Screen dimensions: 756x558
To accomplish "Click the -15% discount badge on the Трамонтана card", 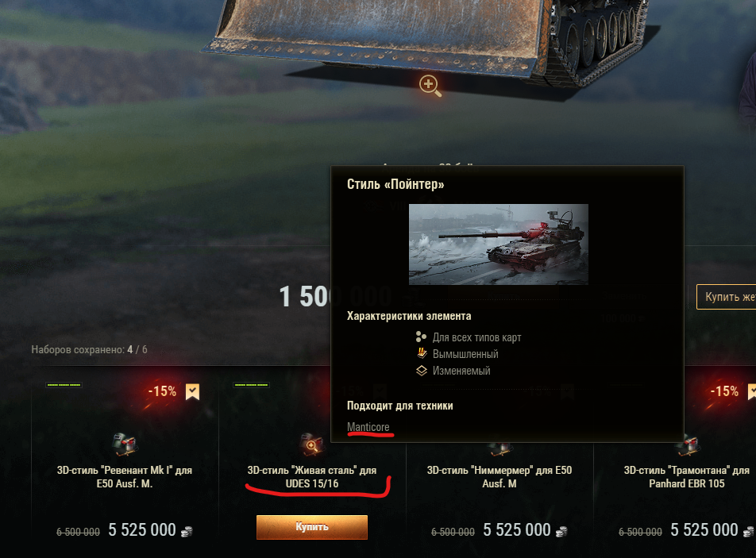I will [724, 391].
